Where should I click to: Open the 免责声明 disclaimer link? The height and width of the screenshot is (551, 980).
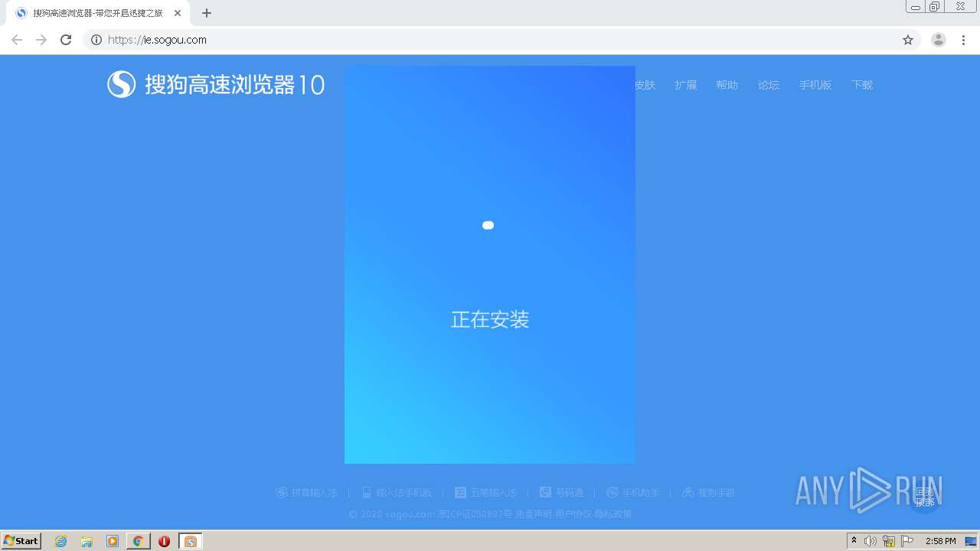pos(534,514)
